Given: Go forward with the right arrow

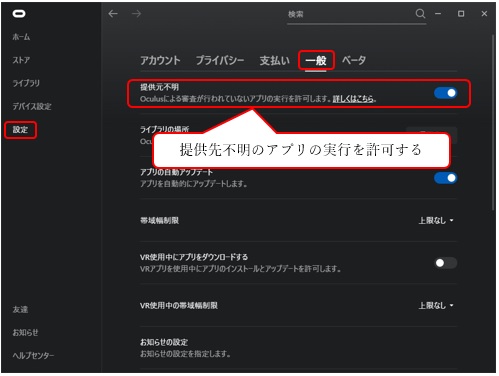Looking at the screenshot, I should tap(136, 14).
